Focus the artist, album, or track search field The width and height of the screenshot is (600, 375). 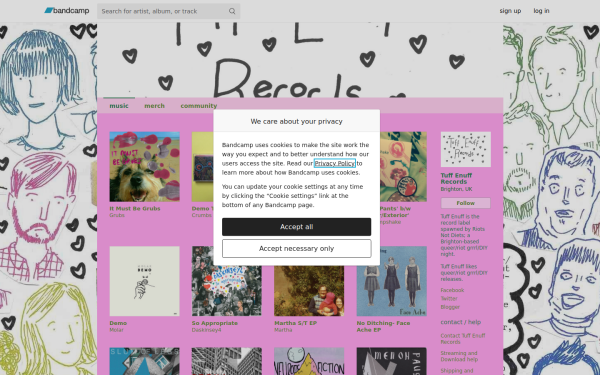point(168,11)
